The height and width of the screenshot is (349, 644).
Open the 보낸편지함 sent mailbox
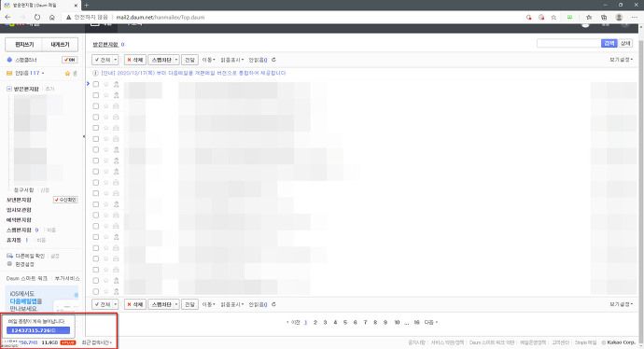[x=19, y=200]
